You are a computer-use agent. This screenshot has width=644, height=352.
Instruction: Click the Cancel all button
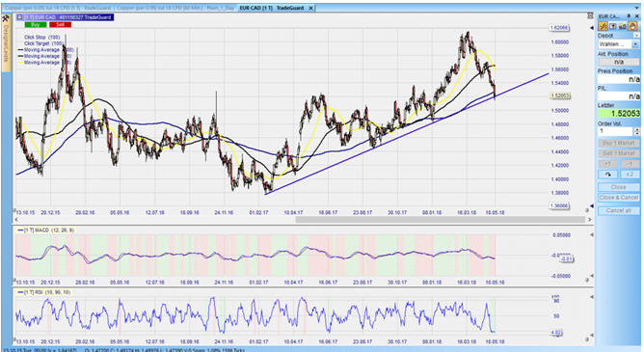[x=619, y=210]
